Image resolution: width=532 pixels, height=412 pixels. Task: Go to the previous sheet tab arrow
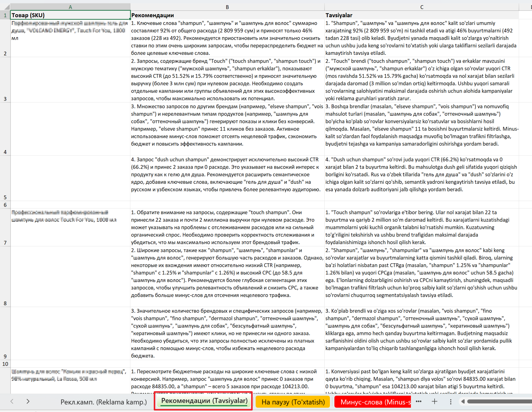pos(12,402)
